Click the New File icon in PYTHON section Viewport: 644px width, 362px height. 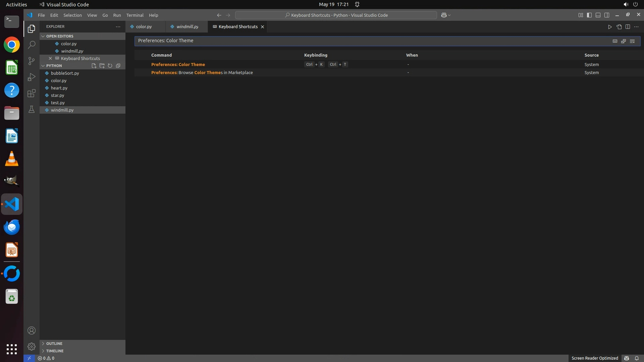94,66
